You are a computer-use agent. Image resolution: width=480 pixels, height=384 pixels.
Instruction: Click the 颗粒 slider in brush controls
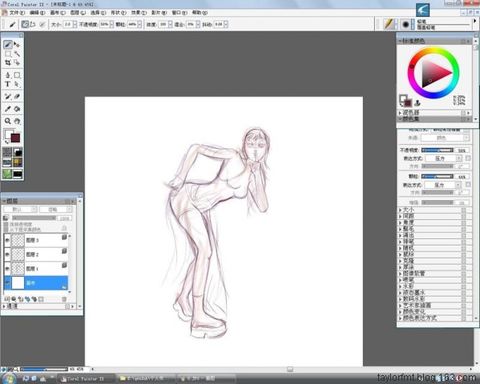pos(437,176)
